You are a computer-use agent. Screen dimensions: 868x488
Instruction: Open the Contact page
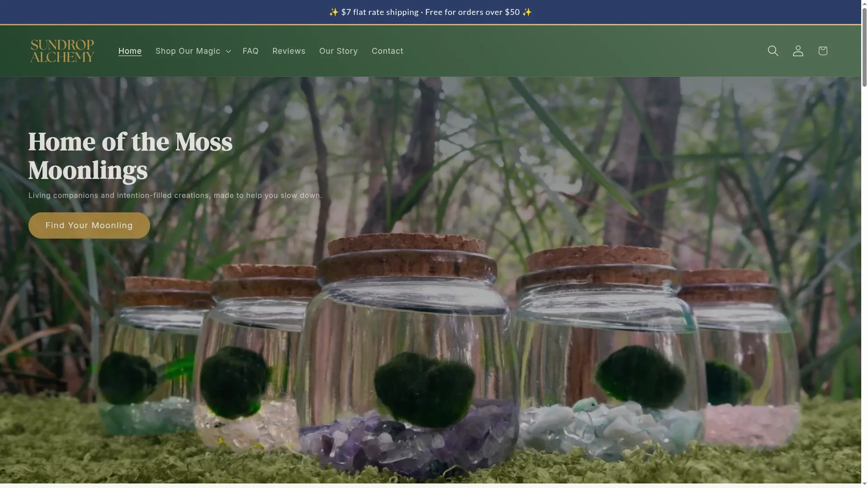pyautogui.click(x=387, y=51)
